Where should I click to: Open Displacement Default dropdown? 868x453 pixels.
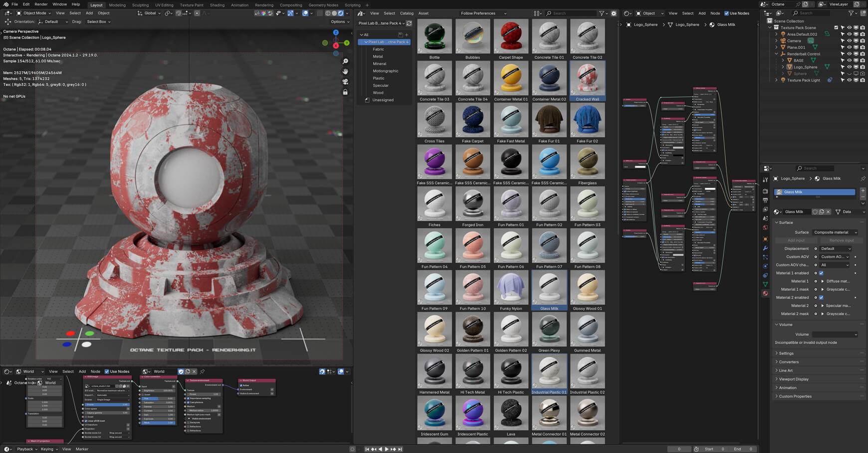click(x=836, y=248)
